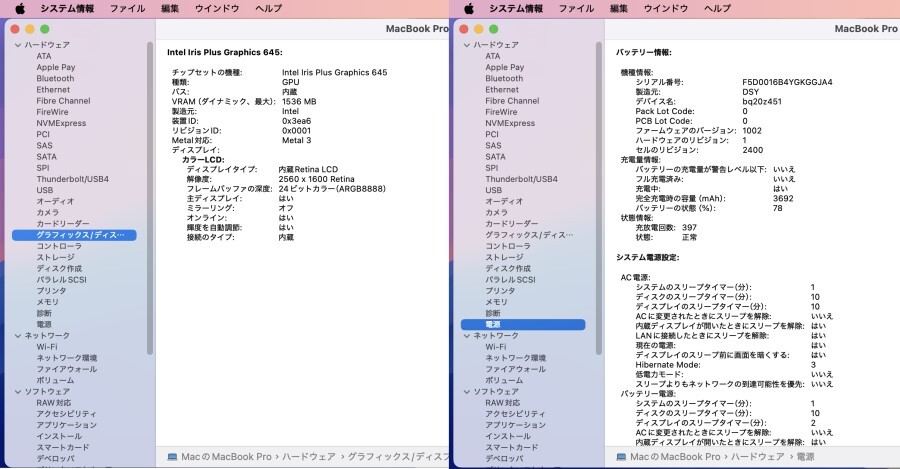Select ディスク作成 in right window sidebar
Screen dimensions: 900x469
pyautogui.click(x=508, y=269)
